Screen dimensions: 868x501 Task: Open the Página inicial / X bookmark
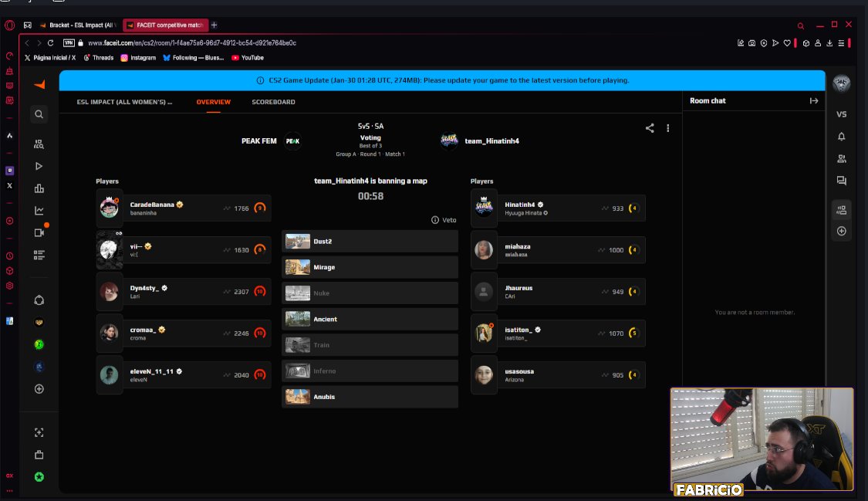coord(50,58)
